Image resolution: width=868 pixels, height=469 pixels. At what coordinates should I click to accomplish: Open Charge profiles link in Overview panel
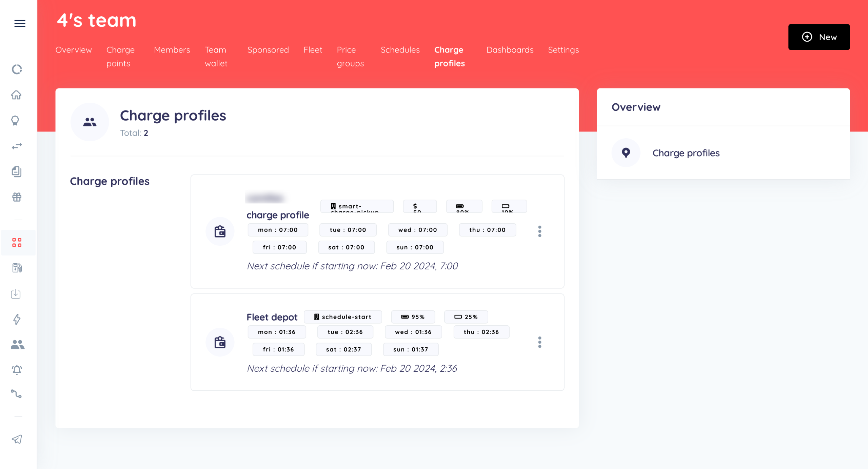(686, 153)
